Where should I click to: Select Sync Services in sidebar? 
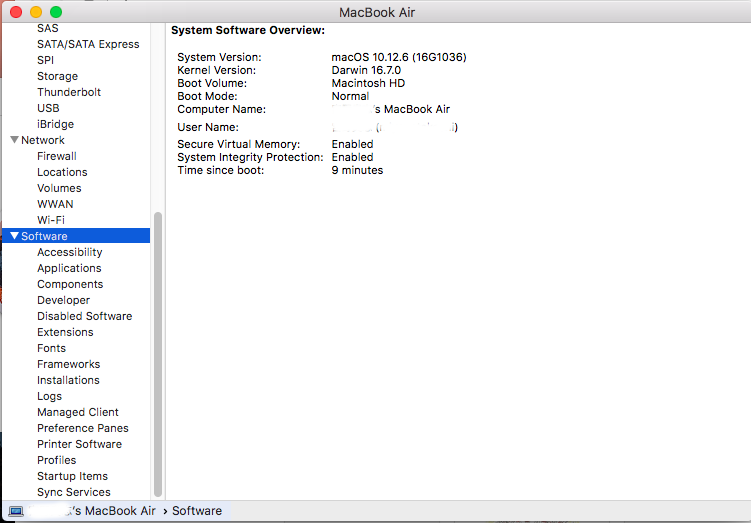[x=74, y=492]
